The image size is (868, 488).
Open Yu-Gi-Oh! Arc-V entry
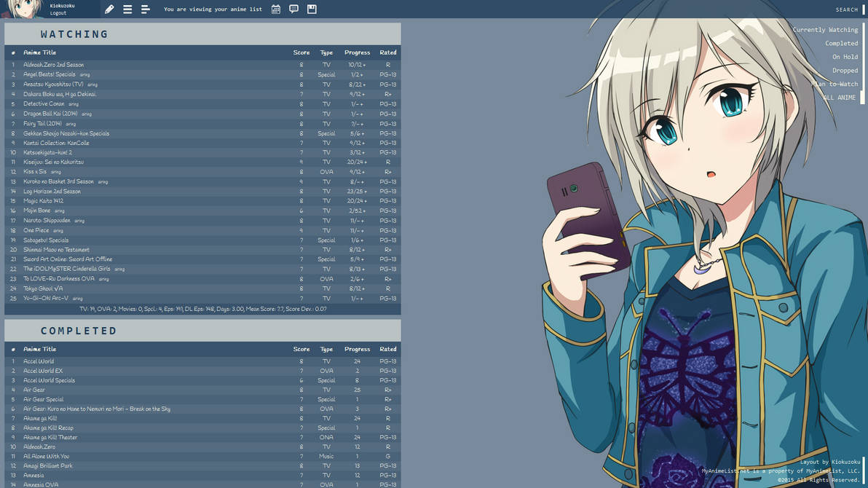tap(46, 298)
